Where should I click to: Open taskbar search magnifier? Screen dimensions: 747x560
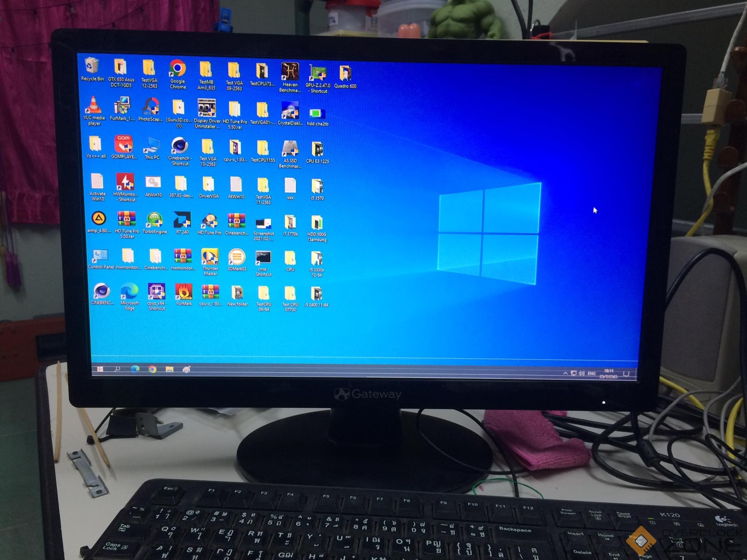tap(117, 369)
